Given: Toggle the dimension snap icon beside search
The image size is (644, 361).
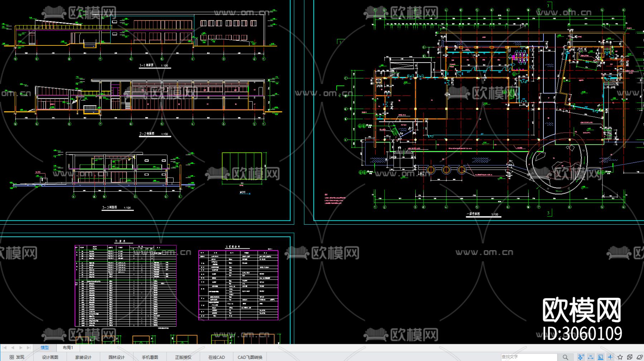Looking at the screenshot, I should tap(591, 357).
